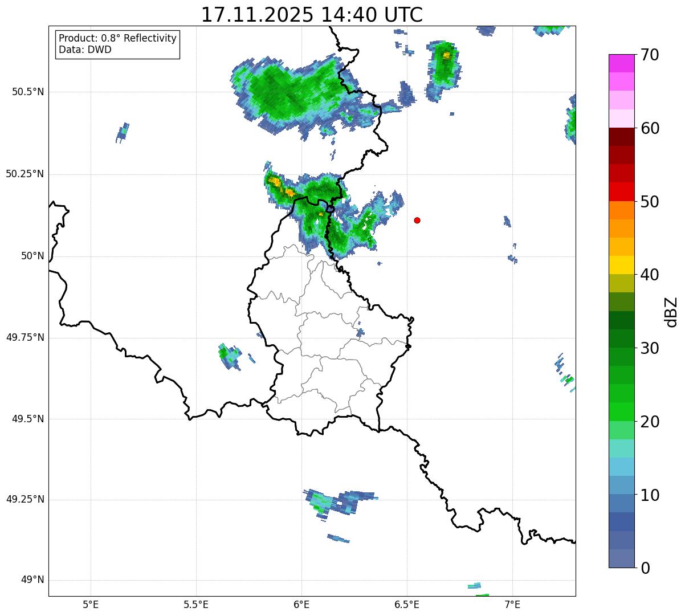Click the light blue colorbar segment between 10 and 20
The image size is (685, 616).
point(621,467)
